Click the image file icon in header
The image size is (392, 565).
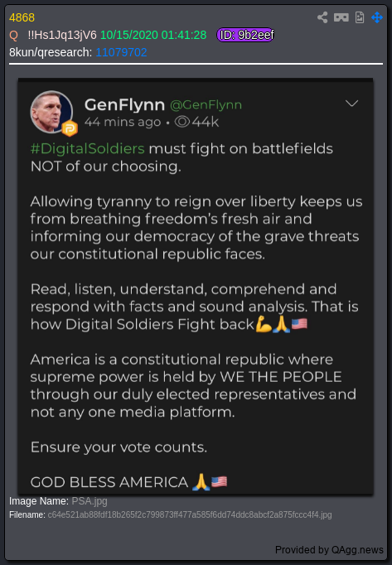click(360, 17)
